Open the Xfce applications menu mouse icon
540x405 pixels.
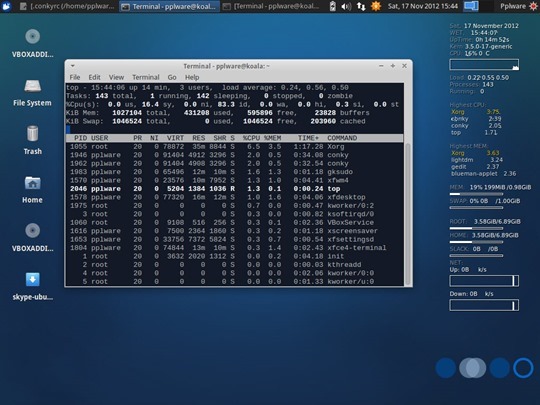7,6
